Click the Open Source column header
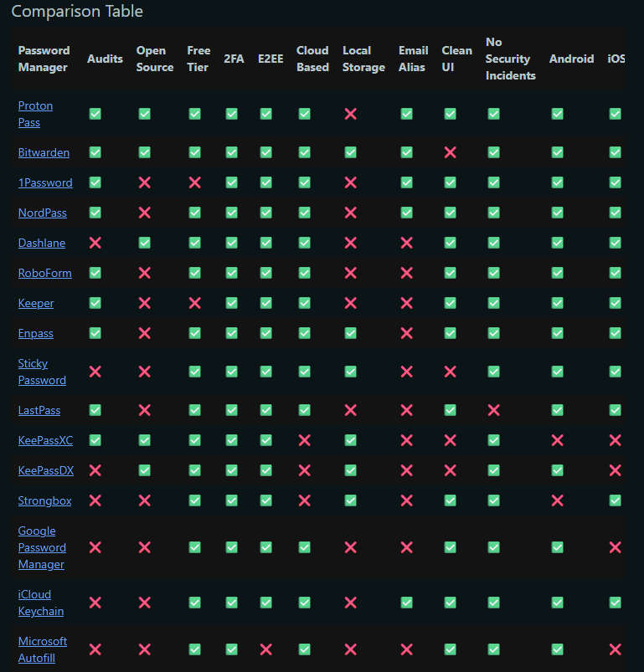 pyautogui.click(x=155, y=59)
